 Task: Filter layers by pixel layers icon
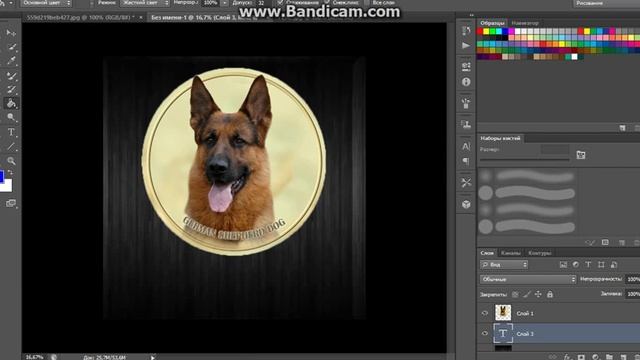(563, 264)
